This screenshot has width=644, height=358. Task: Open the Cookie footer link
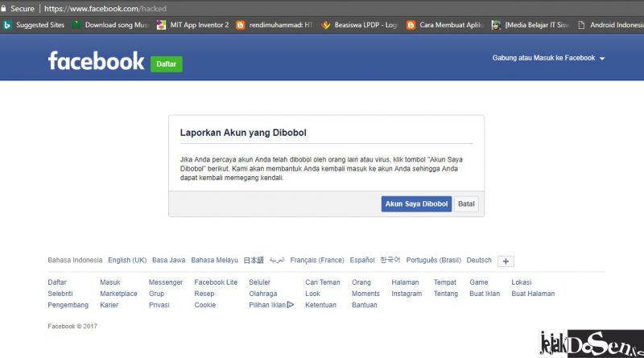(x=205, y=305)
